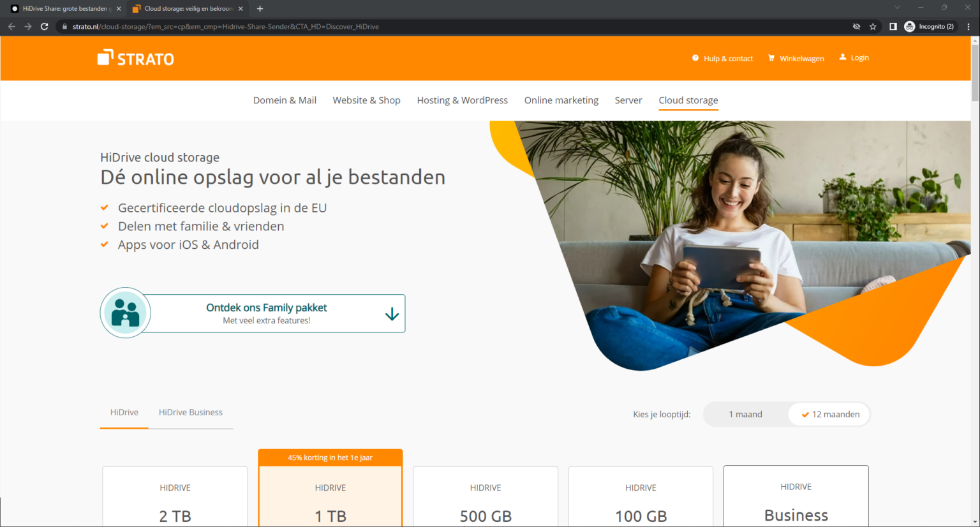This screenshot has width=980, height=527.
Task: Open the Incognito profile menu
Action: click(x=930, y=26)
